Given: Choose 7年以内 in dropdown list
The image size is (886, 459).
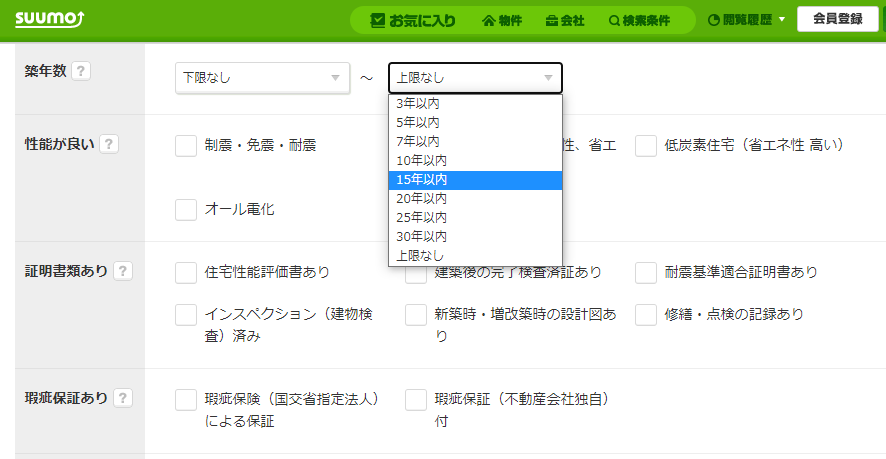Looking at the screenshot, I should 475,141.
